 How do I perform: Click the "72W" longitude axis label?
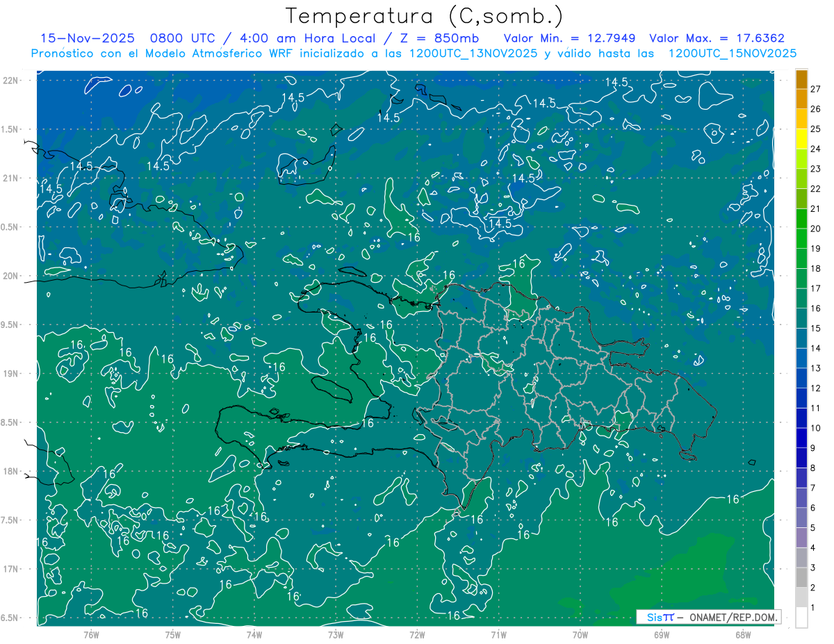click(417, 634)
